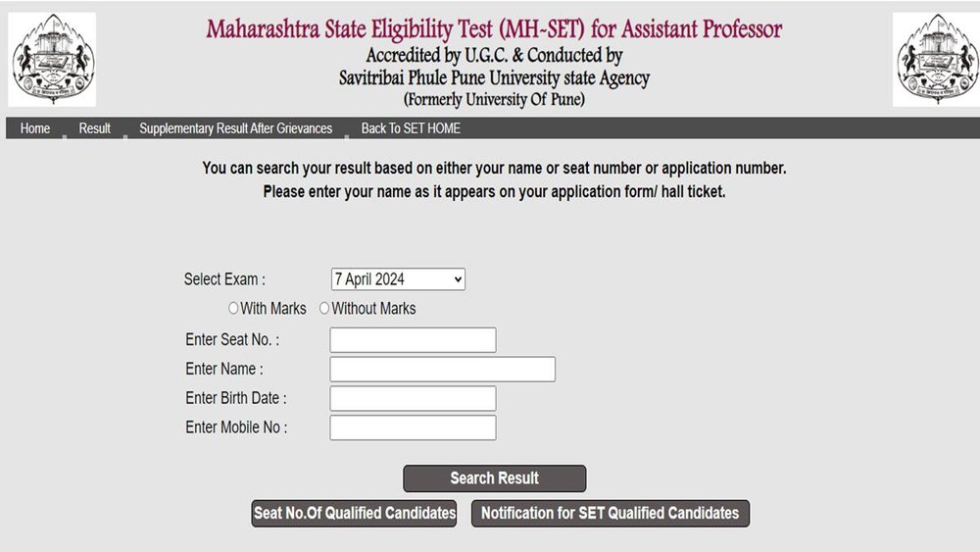
Task: Focus the Enter Seat No. field
Action: click(413, 340)
